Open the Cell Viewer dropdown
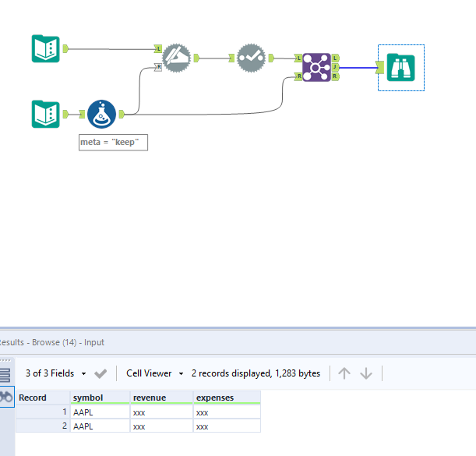This screenshot has height=456, width=476. (155, 373)
